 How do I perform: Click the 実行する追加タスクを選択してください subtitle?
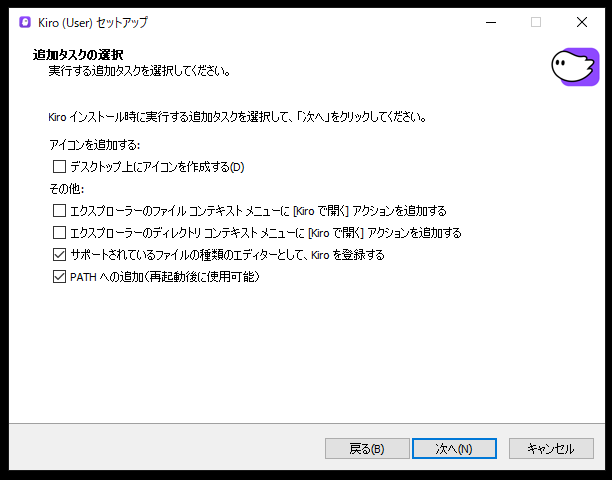(140, 71)
